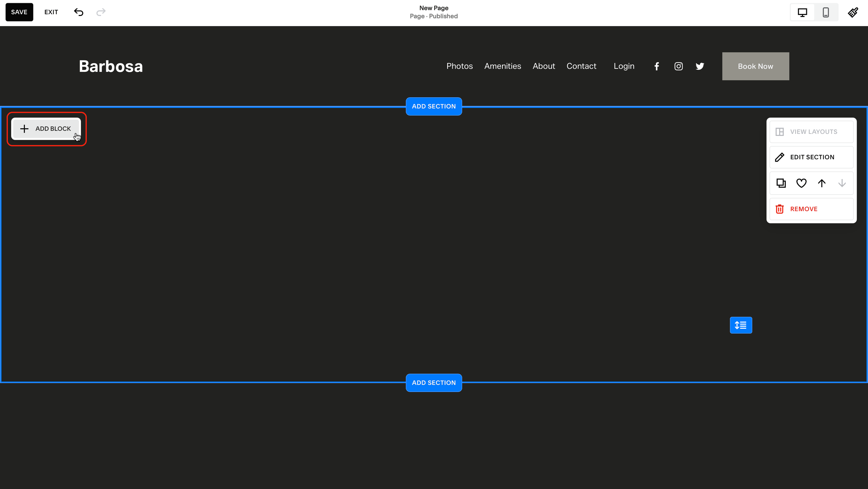The image size is (868, 489).
Task: Open the Twitter social icon
Action: click(700, 66)
